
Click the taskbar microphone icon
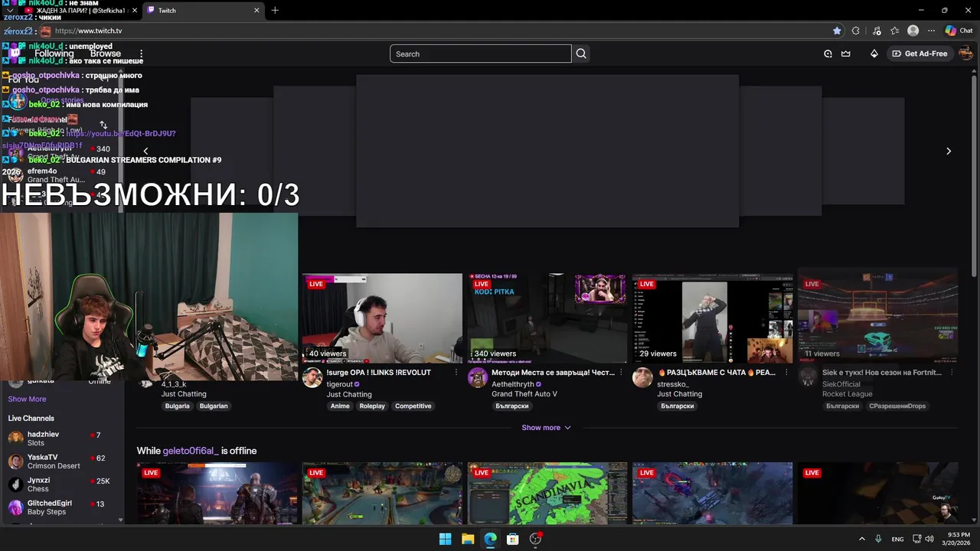point(878,539)
